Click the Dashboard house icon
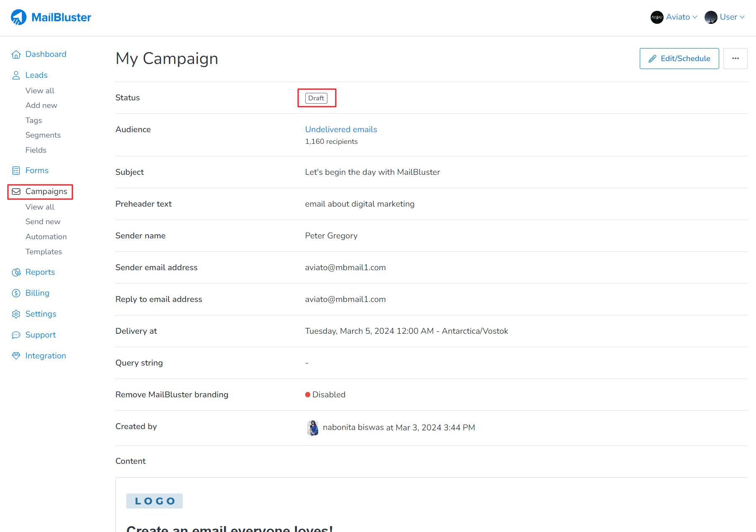This screenshot has width=756, height=532. coord(16,54)
